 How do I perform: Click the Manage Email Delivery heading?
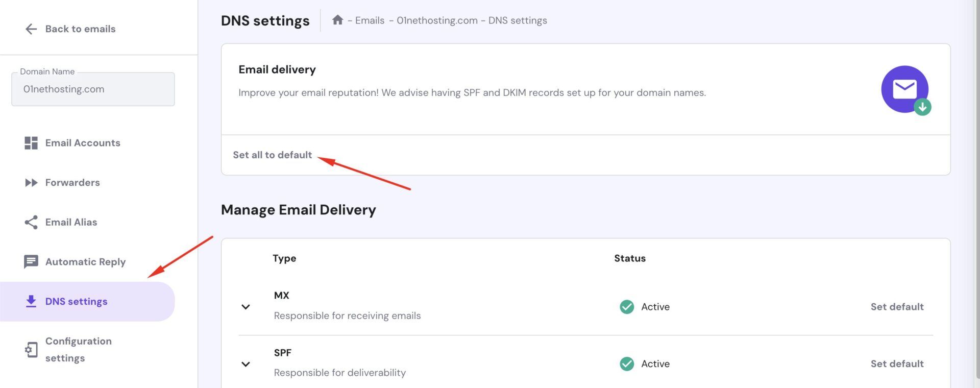click(x=299, y=210)
